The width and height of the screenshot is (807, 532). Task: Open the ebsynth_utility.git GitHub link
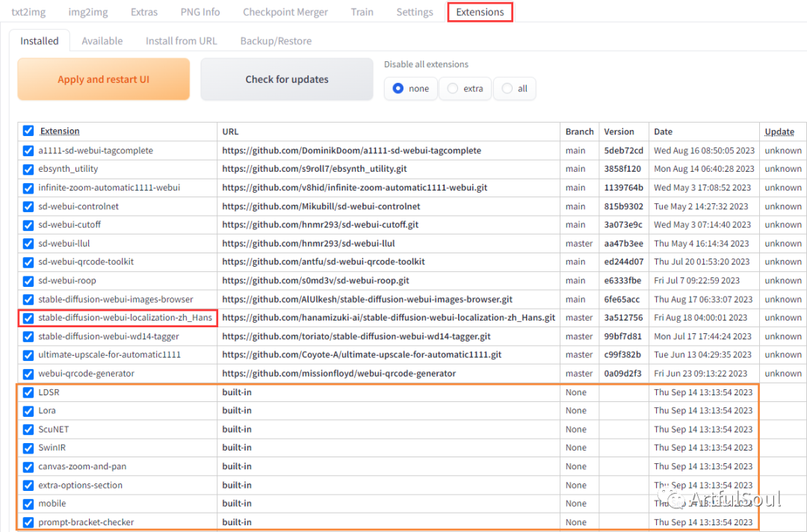pos(315,169)
